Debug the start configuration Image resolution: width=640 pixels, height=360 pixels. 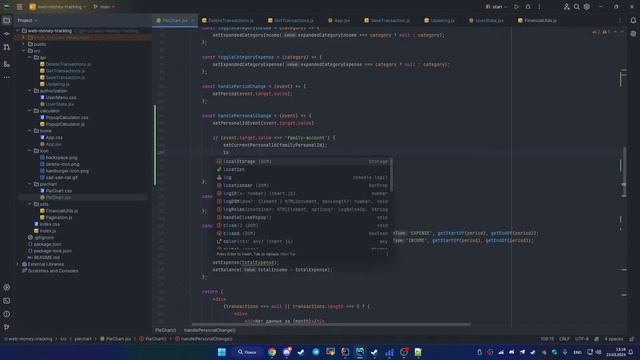click(x=528, y=7)
